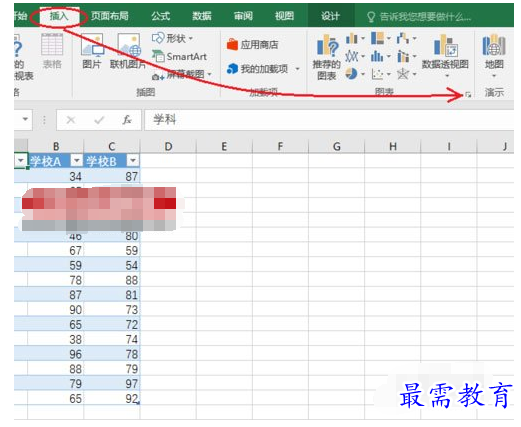Select column F header

280,146
